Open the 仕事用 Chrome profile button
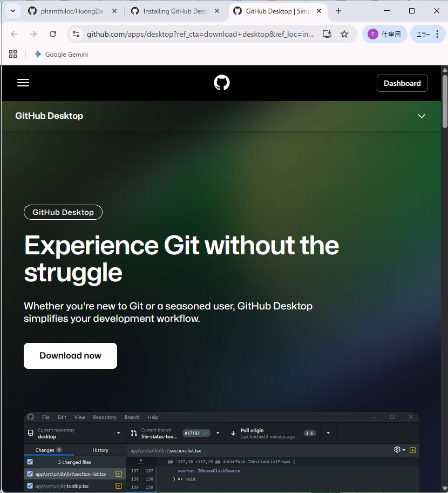 385,34
